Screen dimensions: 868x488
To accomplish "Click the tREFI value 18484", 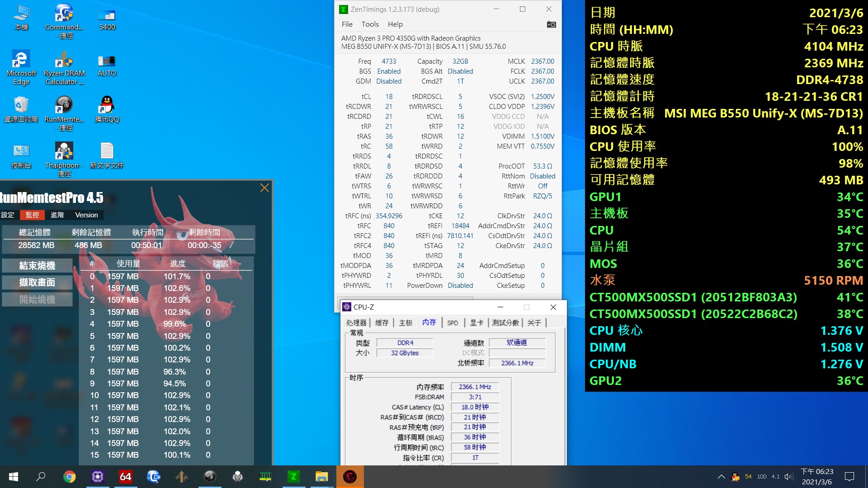I will pyautogui.click(x=460, y=226).
